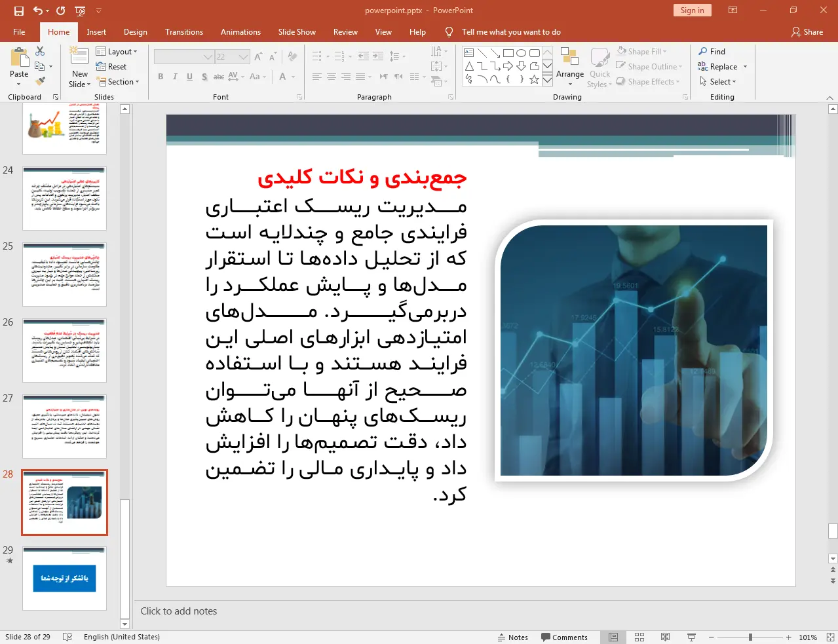Viewport: 838px width, 644px height.
Task: Expand the shapes gallery More arrow
Action: [x=547, y=80]
